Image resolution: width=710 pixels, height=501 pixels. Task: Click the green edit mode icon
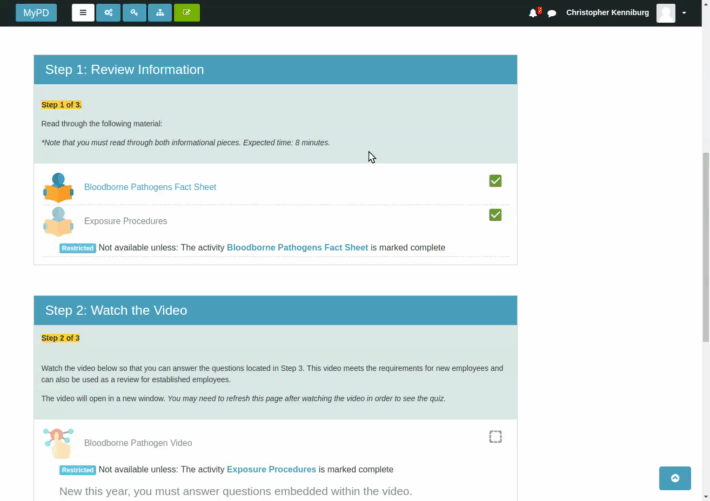(x=187, y=13)
